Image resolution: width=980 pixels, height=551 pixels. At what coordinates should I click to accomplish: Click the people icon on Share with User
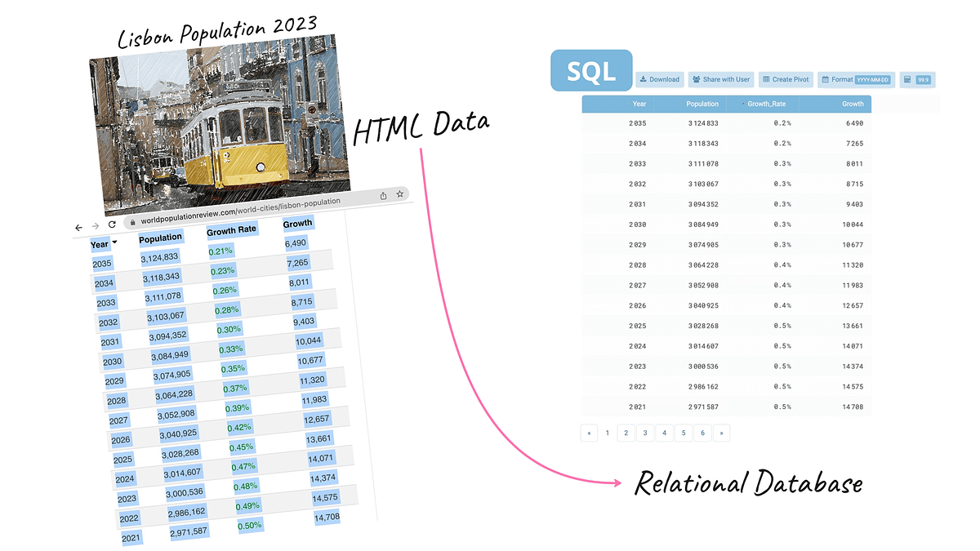[696, 79]
